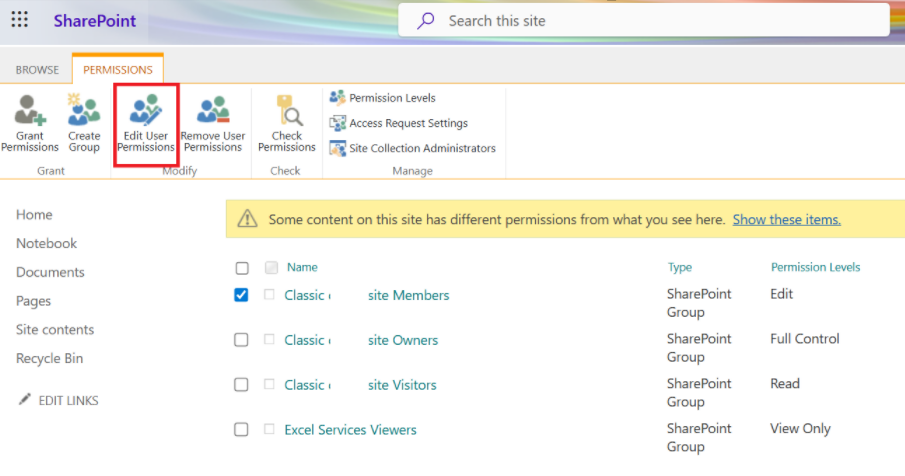Open Site Collection Administrators
Screen dimensions: 905x476
[412, 148]
